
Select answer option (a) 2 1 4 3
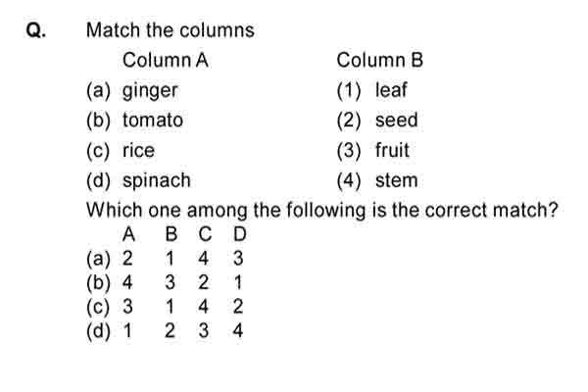[x=165, y=259]
